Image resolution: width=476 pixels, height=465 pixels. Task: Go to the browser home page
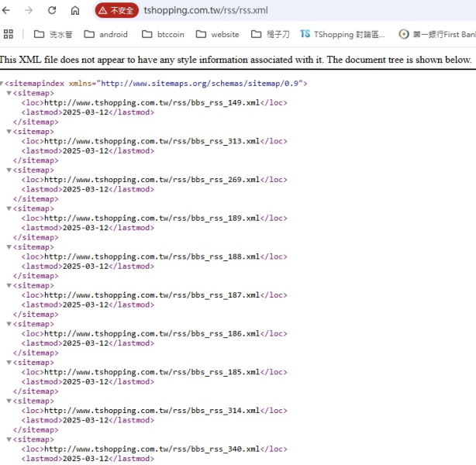[75, 11]
